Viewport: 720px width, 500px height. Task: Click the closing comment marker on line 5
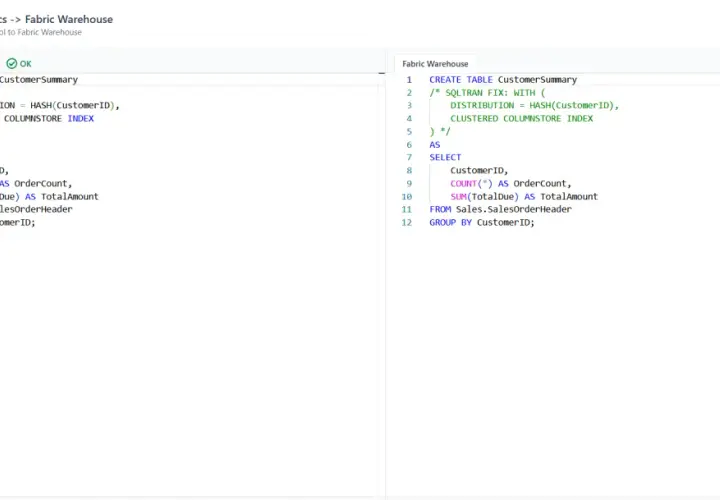(440, 132)
